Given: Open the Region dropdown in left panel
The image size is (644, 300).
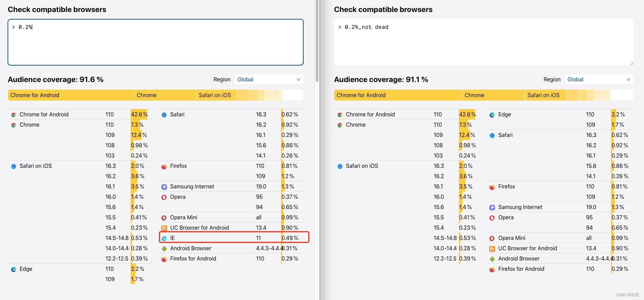Looking at the screenshot, I should tap(269, 79).
